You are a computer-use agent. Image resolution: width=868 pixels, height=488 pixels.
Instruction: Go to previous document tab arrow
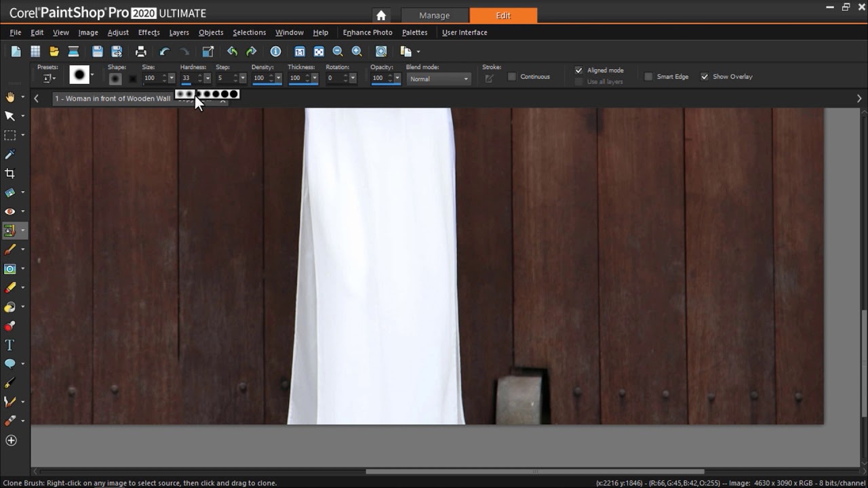[x=37, y=99]
